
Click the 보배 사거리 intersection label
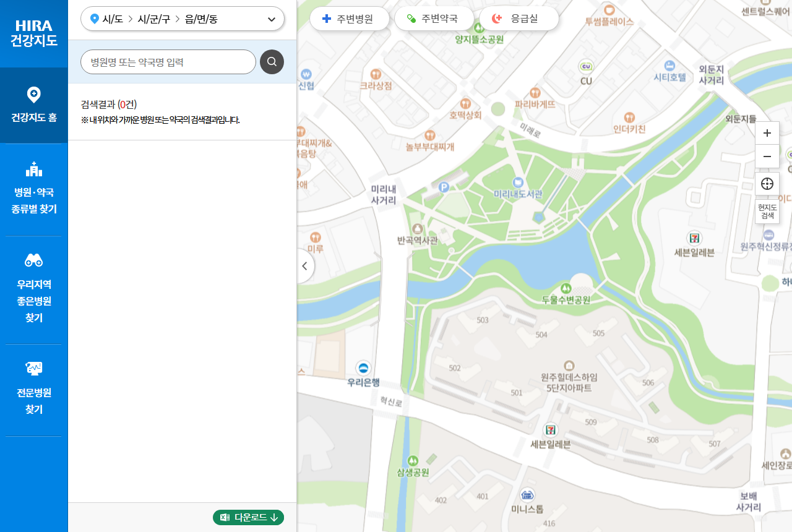[x=749, y=502]
